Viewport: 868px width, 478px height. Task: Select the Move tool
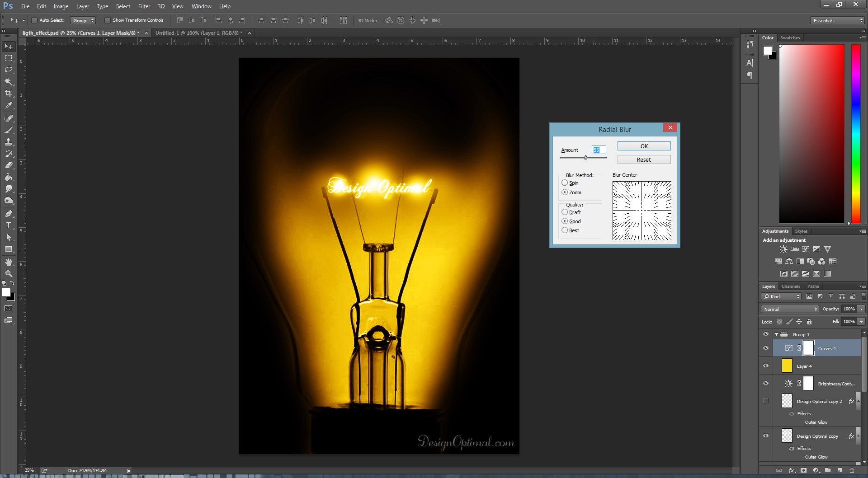coord(9,47)
